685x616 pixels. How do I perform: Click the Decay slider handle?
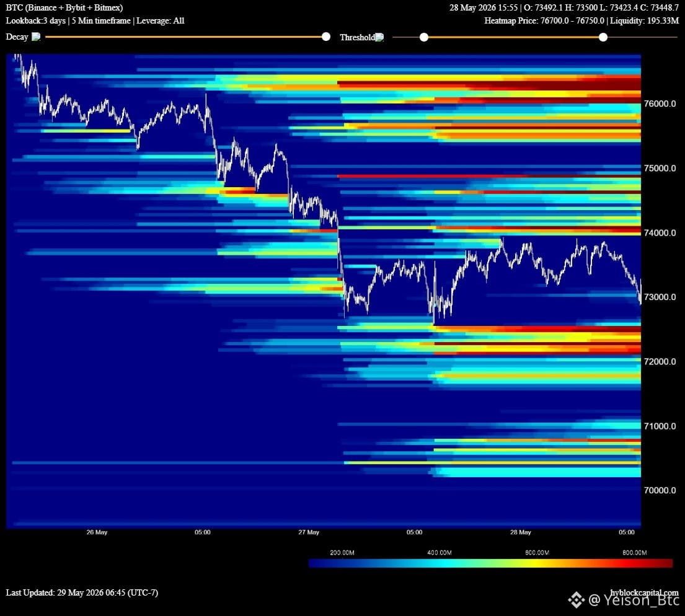[x=326, y=37]
